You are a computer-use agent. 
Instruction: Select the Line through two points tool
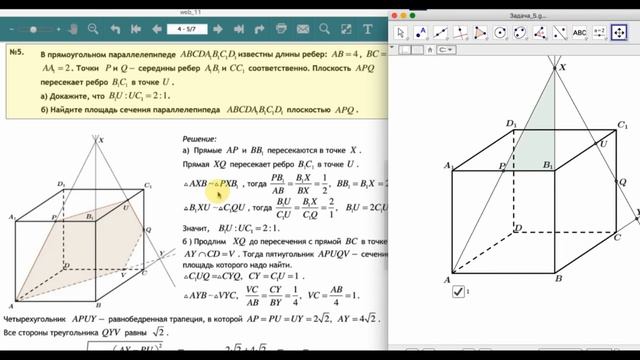coord(440,33)
